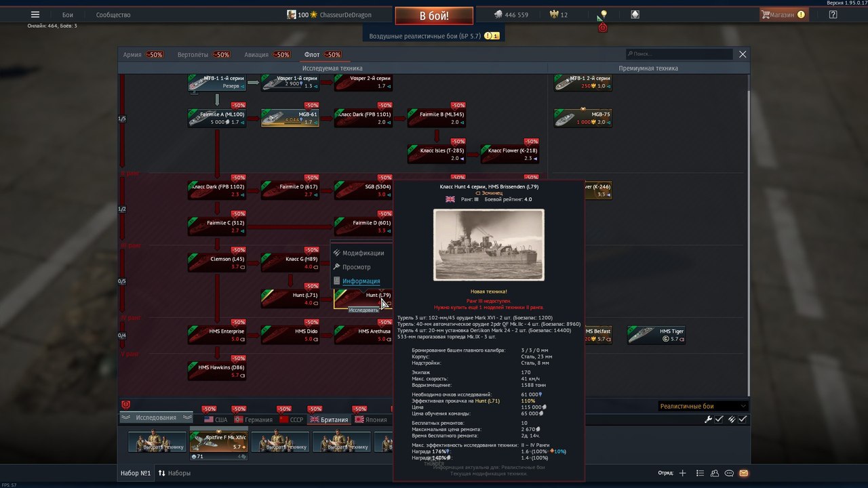This screenshot has width=868, height=488.
Task: Open the chat bubble icon
Action: coord(729,473)
